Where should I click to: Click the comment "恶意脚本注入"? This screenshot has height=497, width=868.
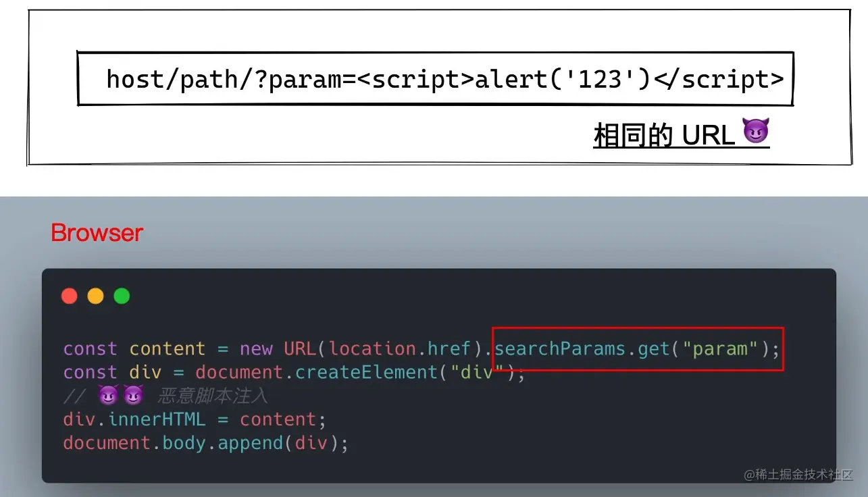pyautogui.click(x=212, y=396)
